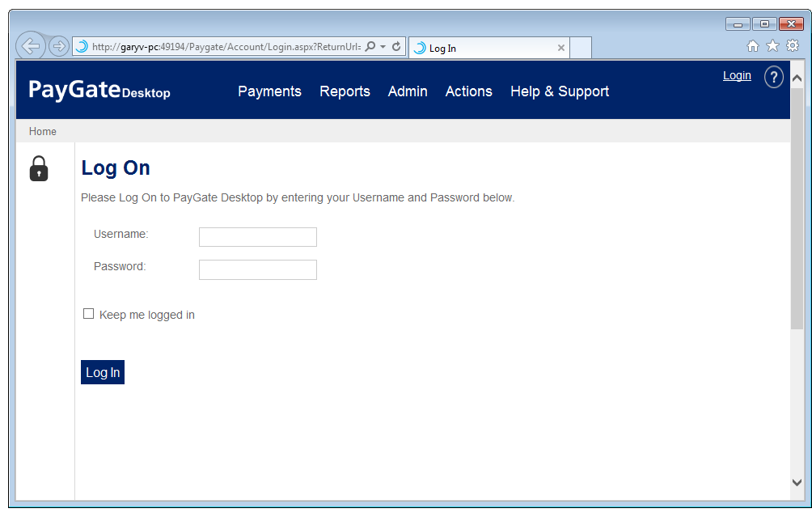Open the address bar dropdown arrow

(383, 47)
